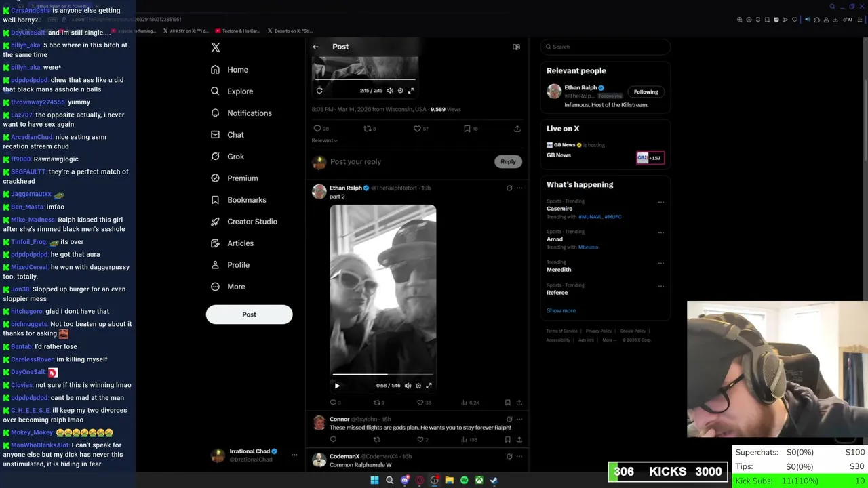The width and height of the screenshot is (868, 488).
Task: Open Explore in the X sidebar
Action: point(232,91)
